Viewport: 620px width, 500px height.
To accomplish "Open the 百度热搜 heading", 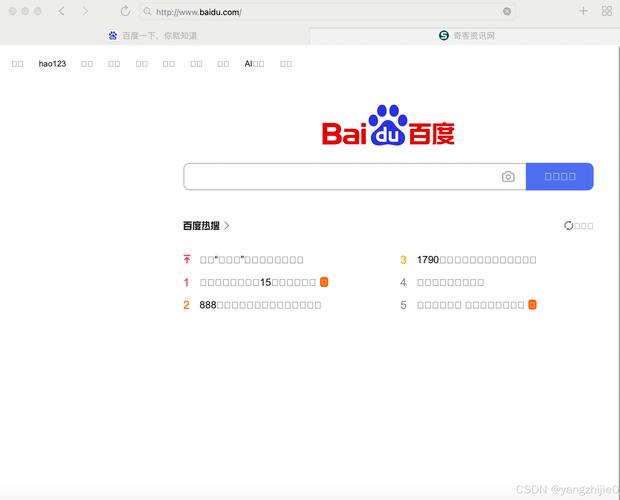I will 201,225.
